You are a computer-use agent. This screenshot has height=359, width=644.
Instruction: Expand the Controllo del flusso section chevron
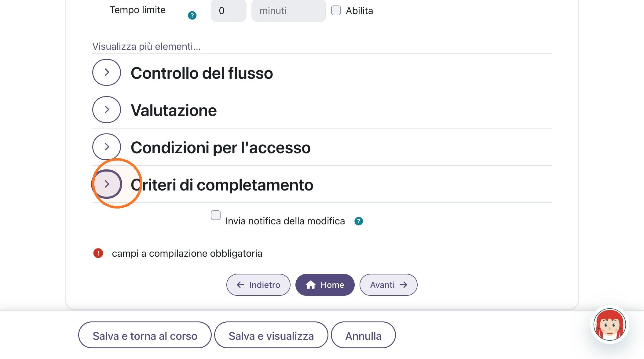click(107, 72)
